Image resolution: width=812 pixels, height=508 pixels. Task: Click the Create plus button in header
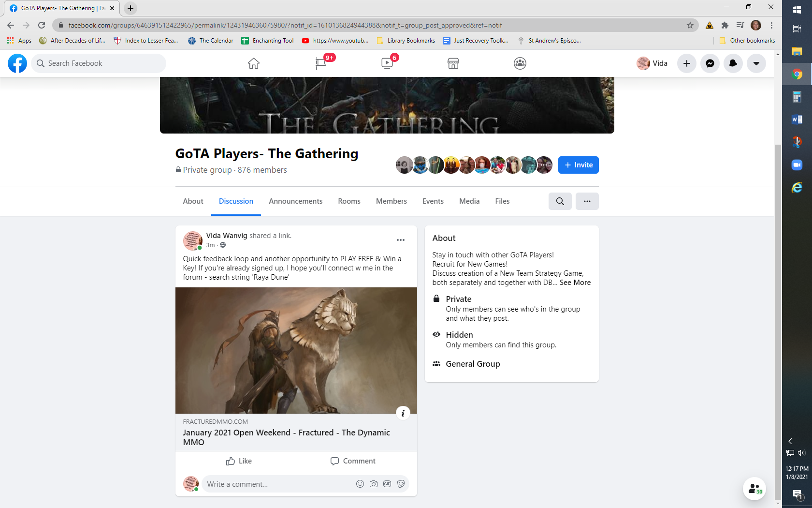click(x=687, y=63)
